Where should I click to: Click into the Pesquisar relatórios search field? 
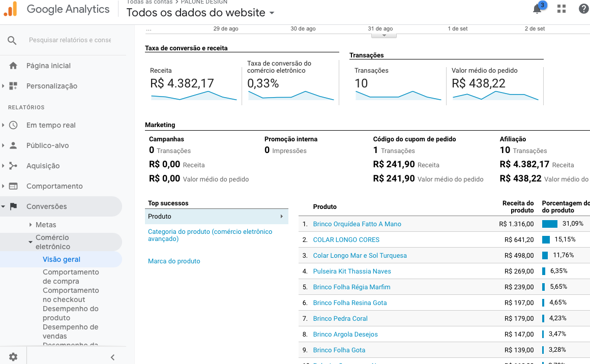(x=70, y=40)
